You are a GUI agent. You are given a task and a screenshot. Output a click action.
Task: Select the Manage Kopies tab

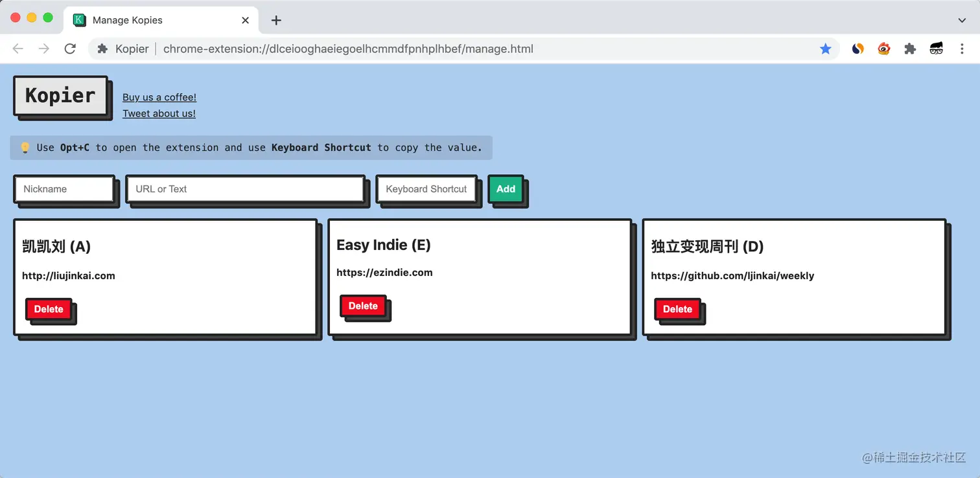click(161, 20)
